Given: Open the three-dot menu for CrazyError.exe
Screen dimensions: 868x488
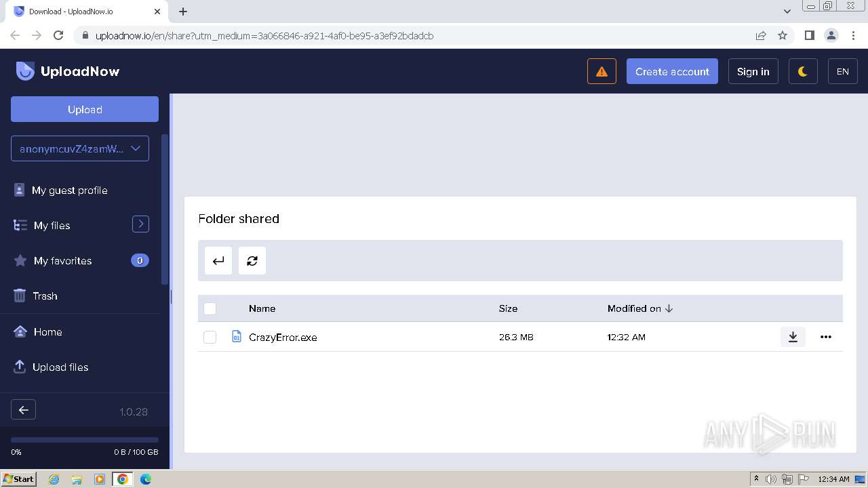Looking at the screenshot, I should pyautogui.click(x=825, y=337).
